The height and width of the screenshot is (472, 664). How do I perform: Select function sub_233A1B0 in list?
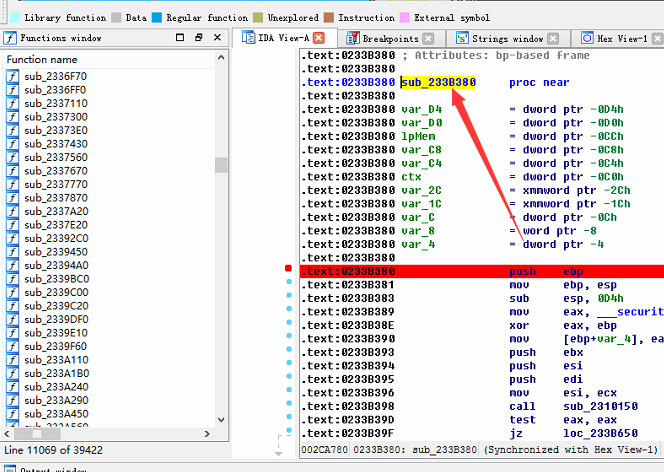click(57, 373)
